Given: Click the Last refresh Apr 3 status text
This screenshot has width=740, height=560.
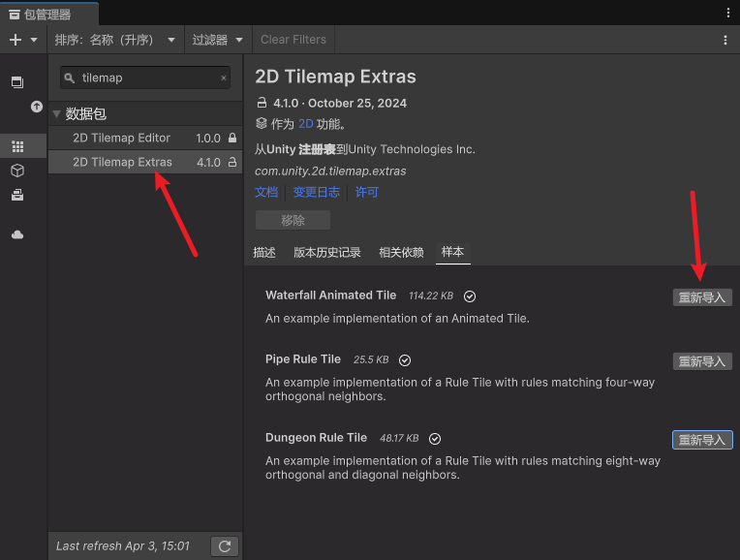Looking at the screenshot, I should click(123, 546).
